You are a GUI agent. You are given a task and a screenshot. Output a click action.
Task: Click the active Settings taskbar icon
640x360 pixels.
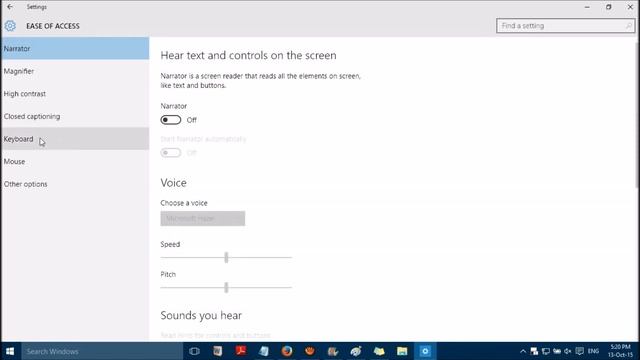[x=425, y=351]
